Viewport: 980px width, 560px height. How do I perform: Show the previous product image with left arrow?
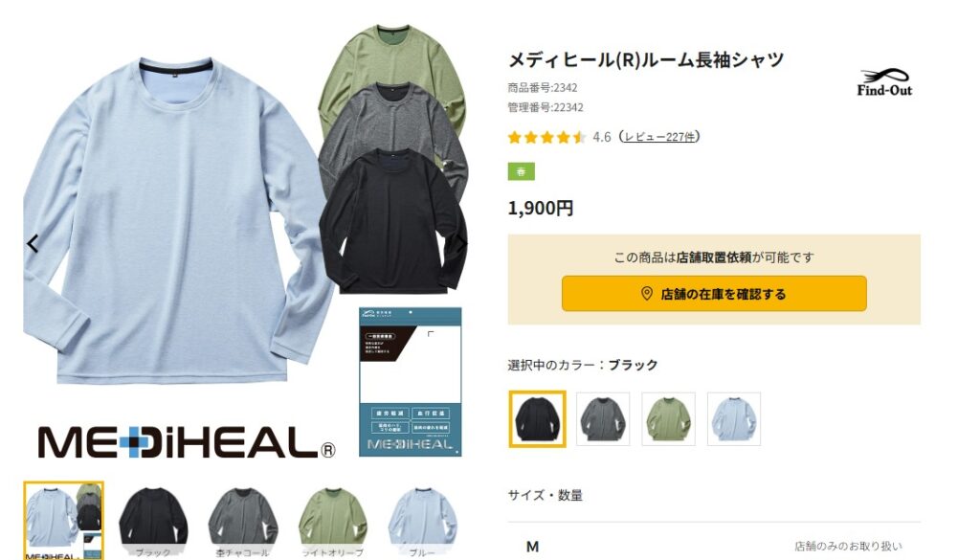point(33,244)
